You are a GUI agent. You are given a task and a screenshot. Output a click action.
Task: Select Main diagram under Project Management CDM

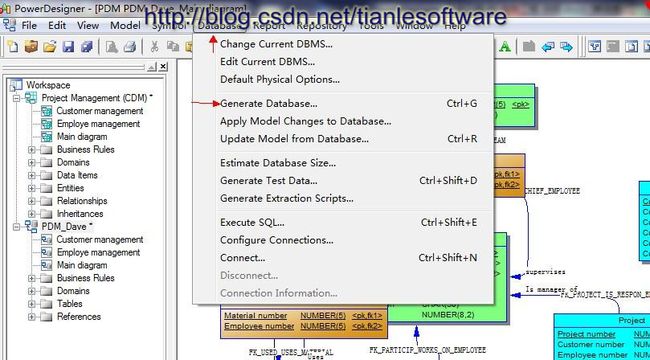[x=82, y=137]
